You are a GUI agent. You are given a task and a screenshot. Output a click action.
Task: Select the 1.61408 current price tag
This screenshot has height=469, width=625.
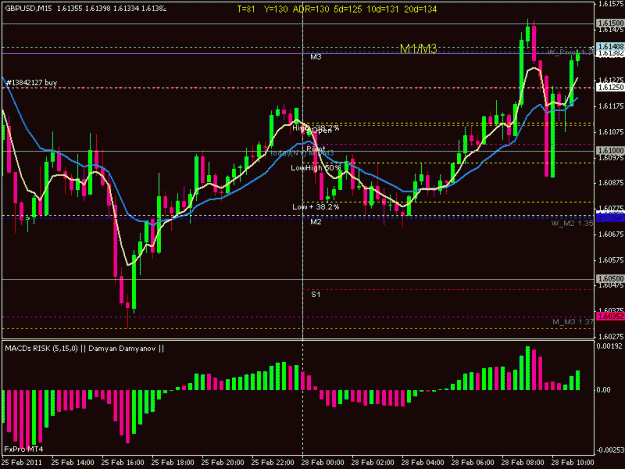tap(610, 47)
